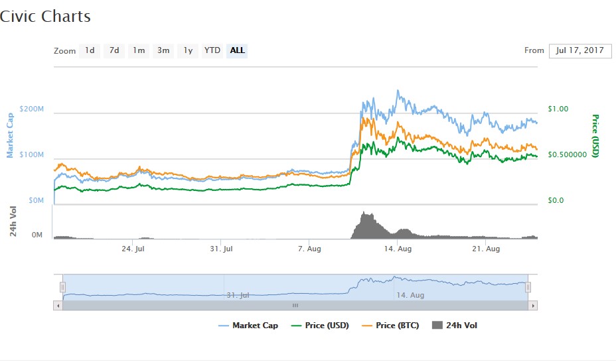Click the 31. Jul main x-axis label
Viewport: 616px width, 364px height.
coord(221,249)
